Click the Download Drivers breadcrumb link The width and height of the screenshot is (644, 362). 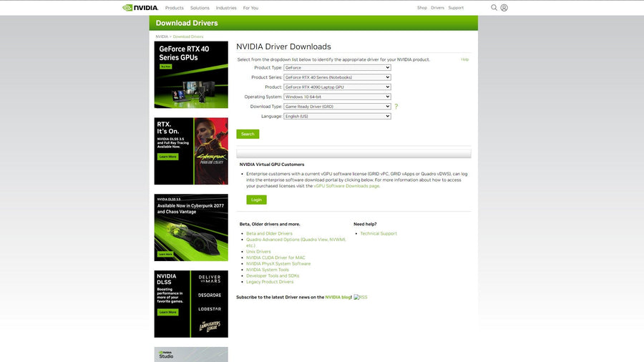(x=188, y=36)
